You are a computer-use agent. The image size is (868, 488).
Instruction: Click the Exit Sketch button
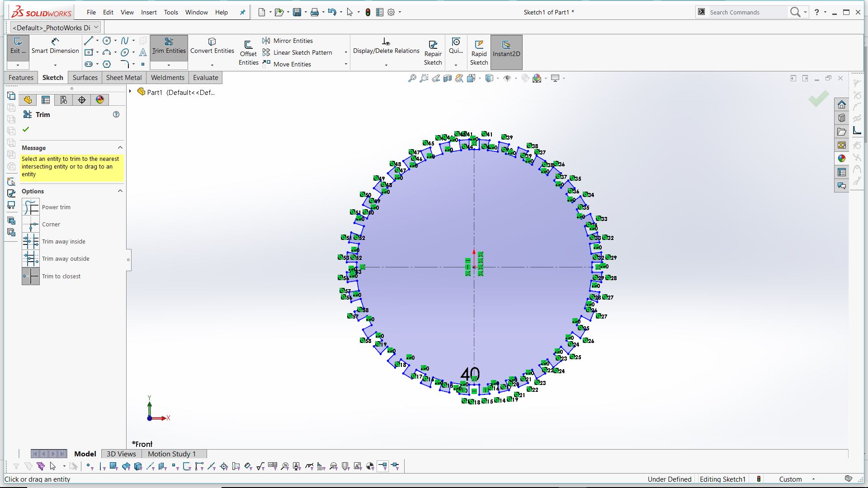point(18,46)
